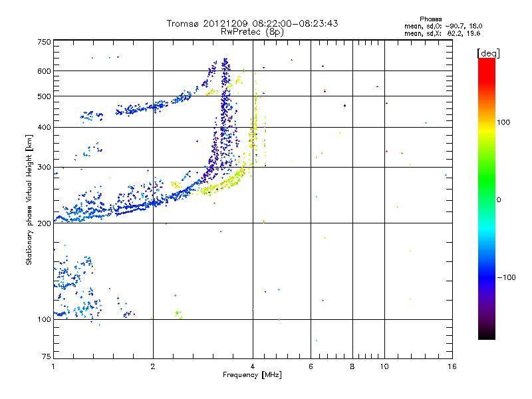Image resolution: width=532 pixels, height=399 pixels.
Task: Click the x-axis tick label '4'
Action: coord(253,366)
